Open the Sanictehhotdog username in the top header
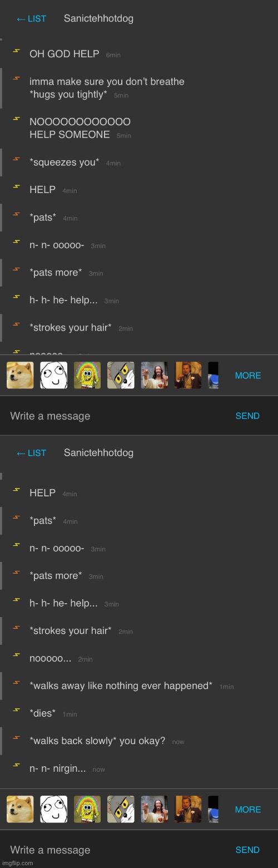The height and width of the screenshot is (868, 278). point(98,18)
